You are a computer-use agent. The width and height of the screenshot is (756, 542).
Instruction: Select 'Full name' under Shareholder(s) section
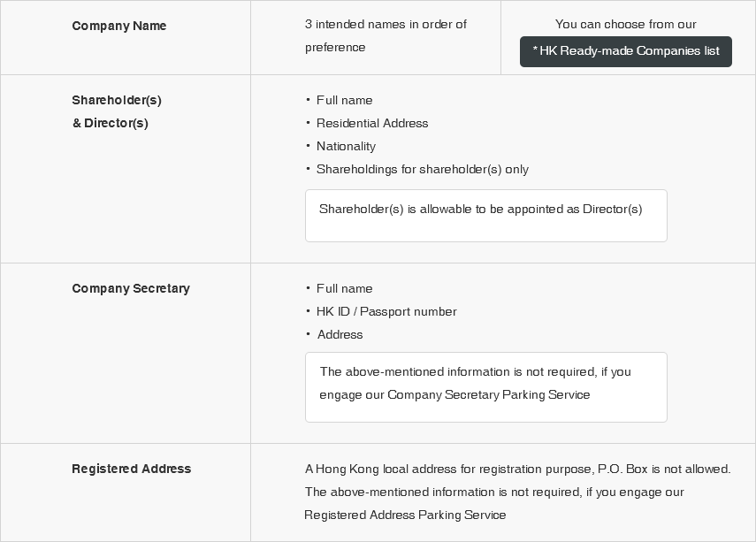pyautogui.click(x=344, y=100)
